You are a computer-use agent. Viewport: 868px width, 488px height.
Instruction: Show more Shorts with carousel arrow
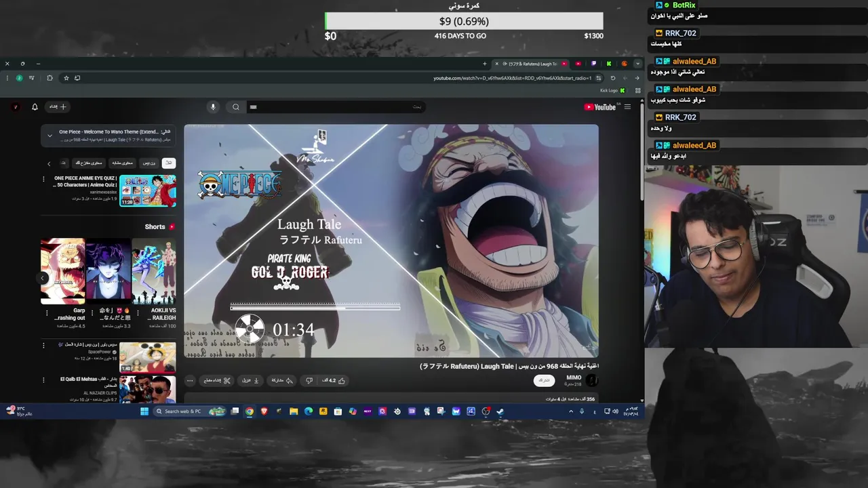[x=43, y=278]
